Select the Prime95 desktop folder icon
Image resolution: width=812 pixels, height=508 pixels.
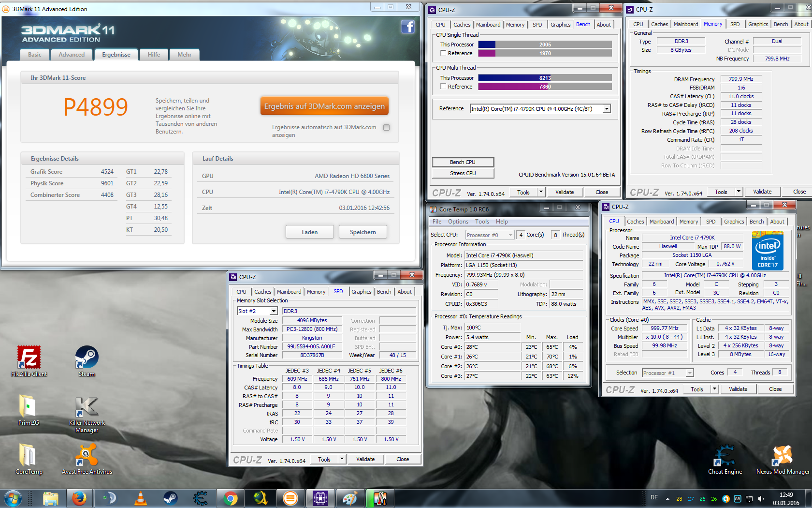point(29,410)
